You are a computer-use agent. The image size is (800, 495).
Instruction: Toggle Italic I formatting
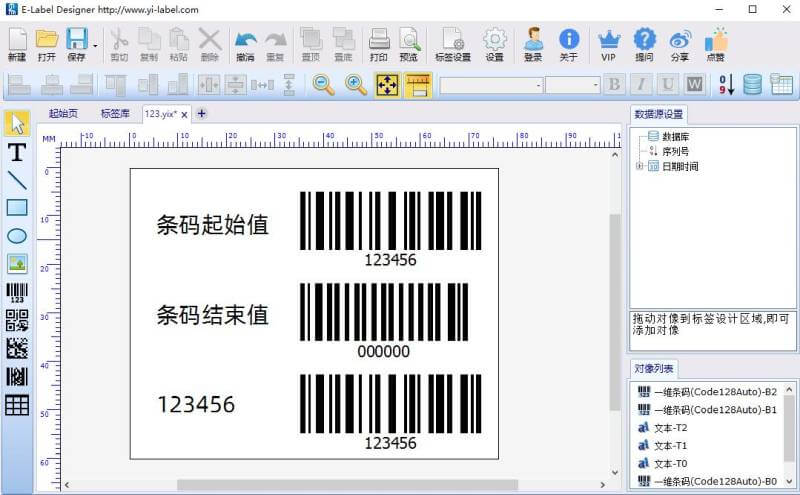(x=641, y=85)
